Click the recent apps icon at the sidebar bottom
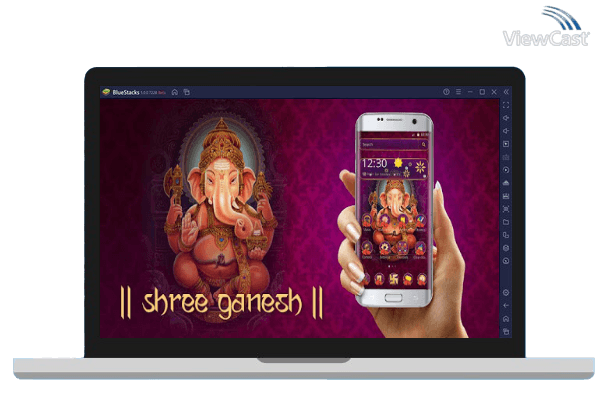The width and height of the screenshot is (602, 414). [x=506, y=332]
